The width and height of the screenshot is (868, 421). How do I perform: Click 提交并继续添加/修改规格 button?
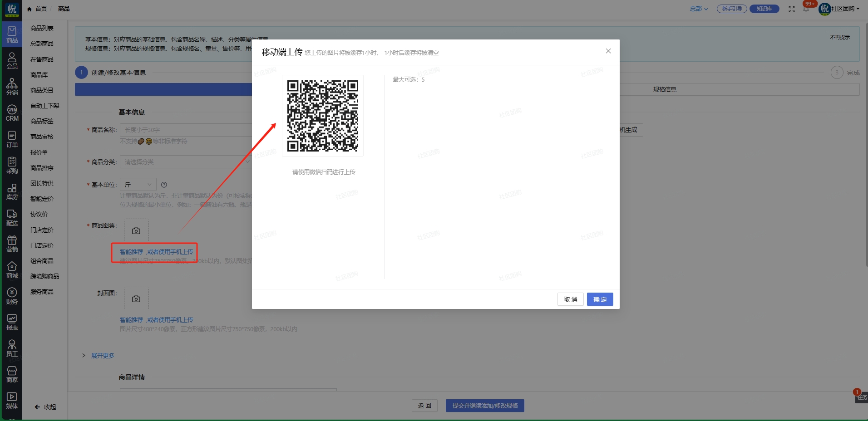pos(485,406)
